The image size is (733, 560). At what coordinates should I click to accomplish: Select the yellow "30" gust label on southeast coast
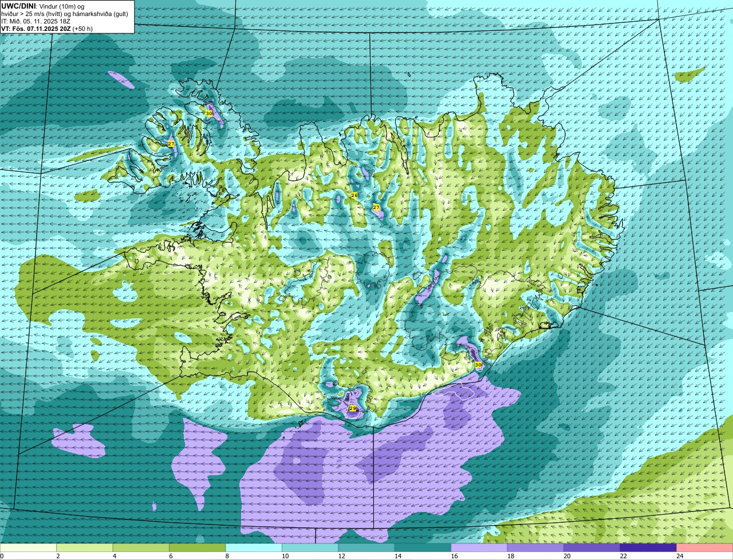478,365
